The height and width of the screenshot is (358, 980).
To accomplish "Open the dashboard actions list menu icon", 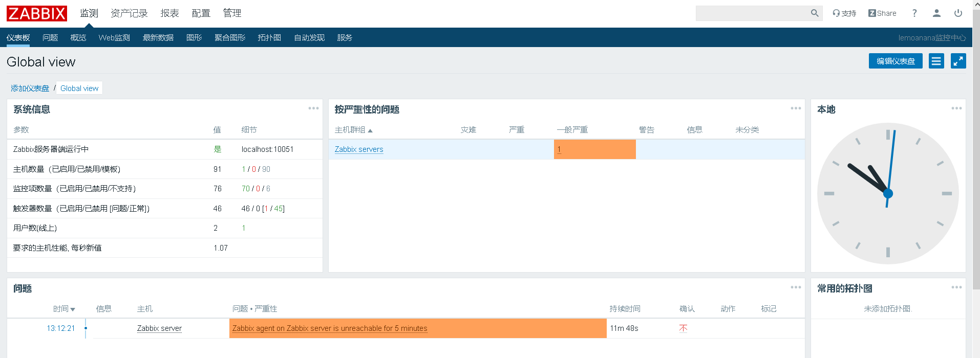I will [936, 61].
